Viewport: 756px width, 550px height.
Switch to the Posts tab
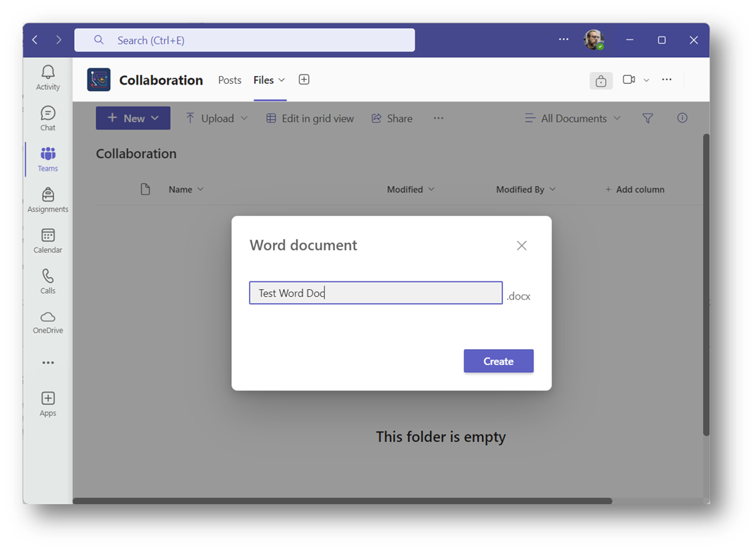pyautogui.click(x=230, y=80)
